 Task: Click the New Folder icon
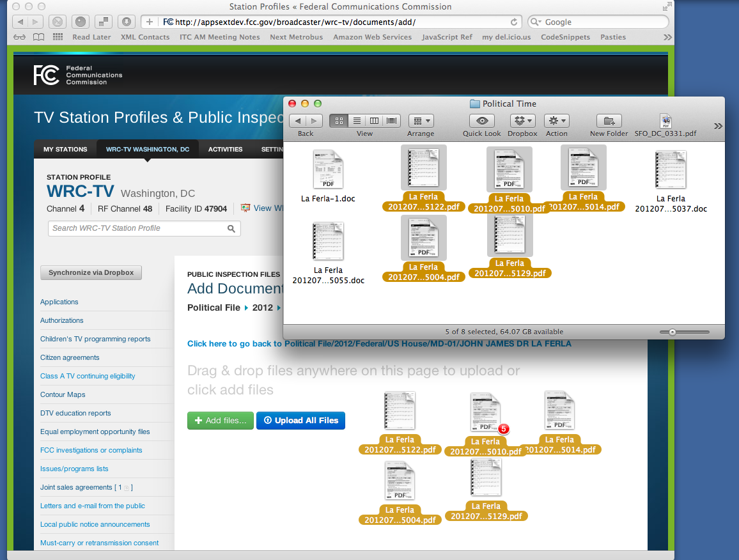tap(609, 121)
